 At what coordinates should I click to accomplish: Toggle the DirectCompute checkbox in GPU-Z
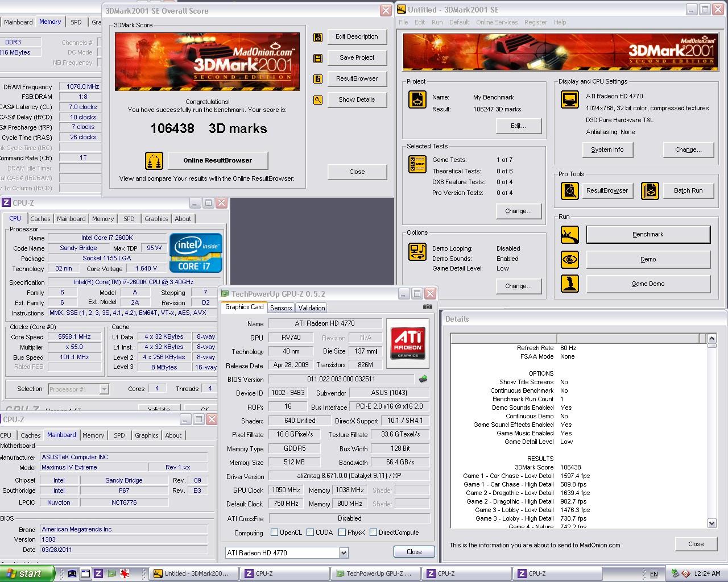click(373, 533)
